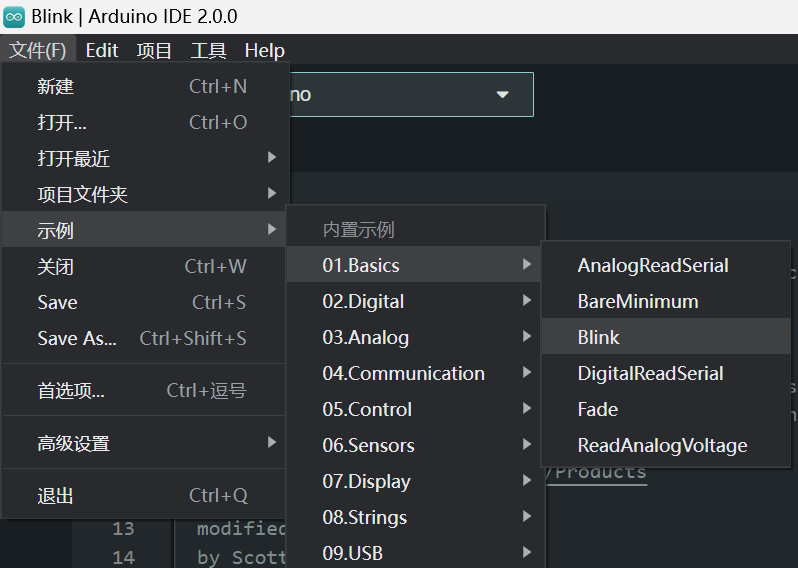Click line number 14 in editor gutter
This screenshot has height=568, width=798.
click(x=123, y=557)
